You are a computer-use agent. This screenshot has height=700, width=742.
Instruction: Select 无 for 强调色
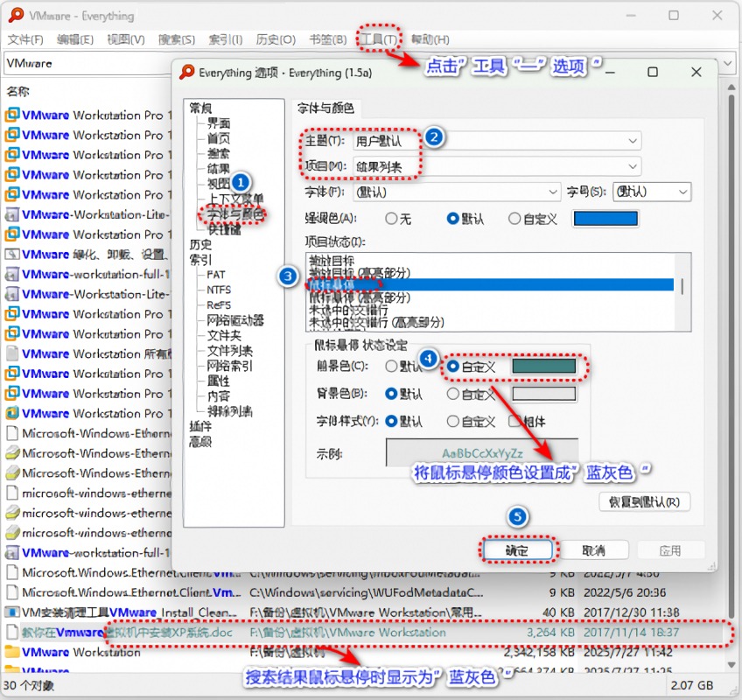[391, 219]
